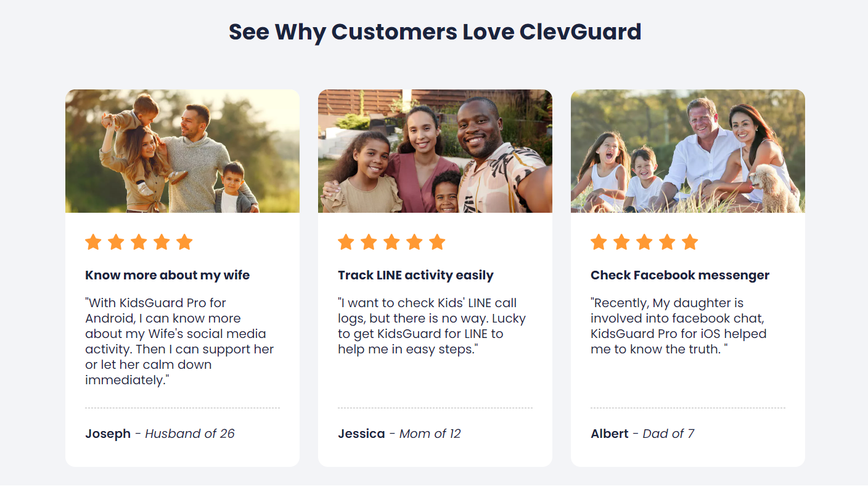Click fifth star in Albert's review rating

[690, 242]
